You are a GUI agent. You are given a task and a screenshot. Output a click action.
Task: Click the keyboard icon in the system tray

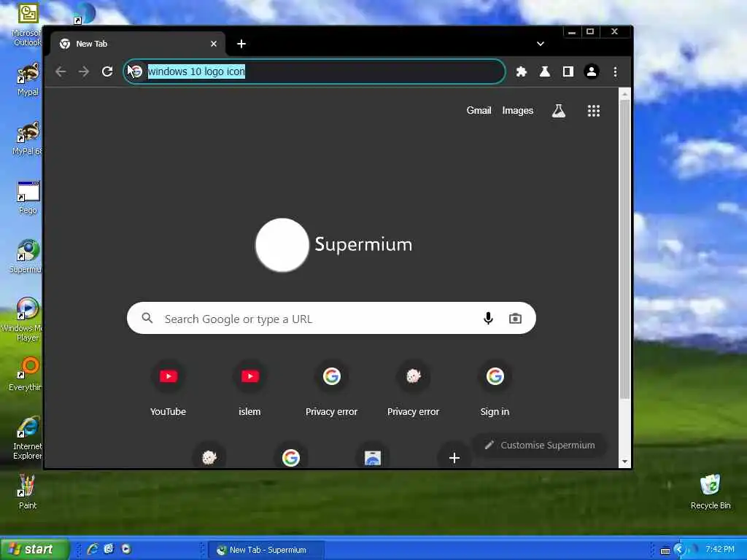pos(665,551)
